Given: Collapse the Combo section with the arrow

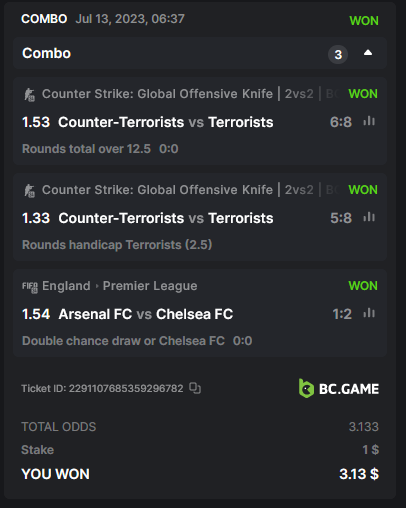Looking at the screenshot, I should 368,53.
